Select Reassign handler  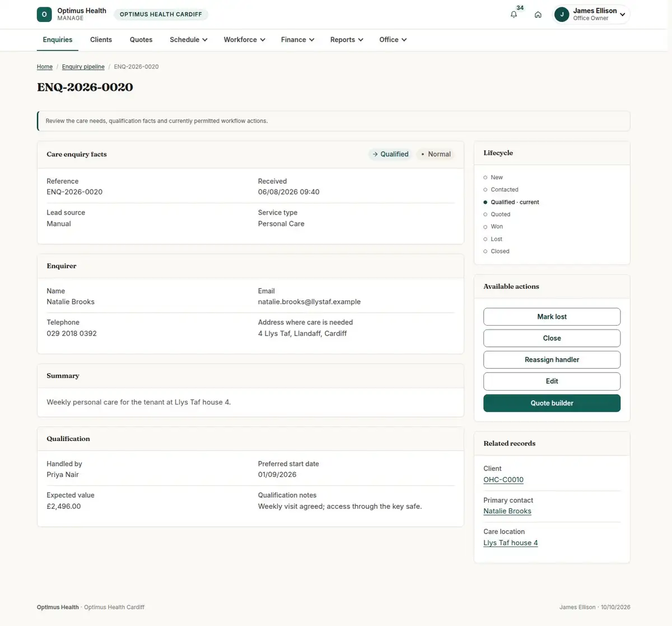[552, 360]
